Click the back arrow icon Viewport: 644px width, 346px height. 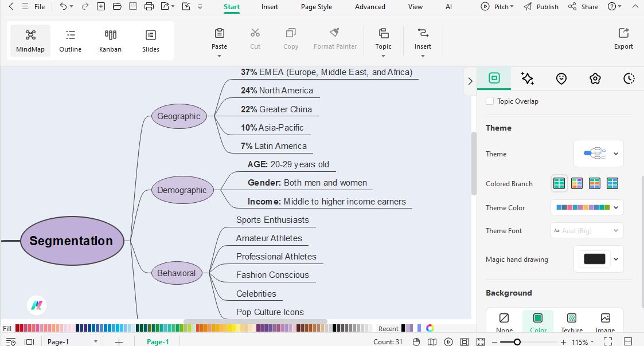click(11, 6)
